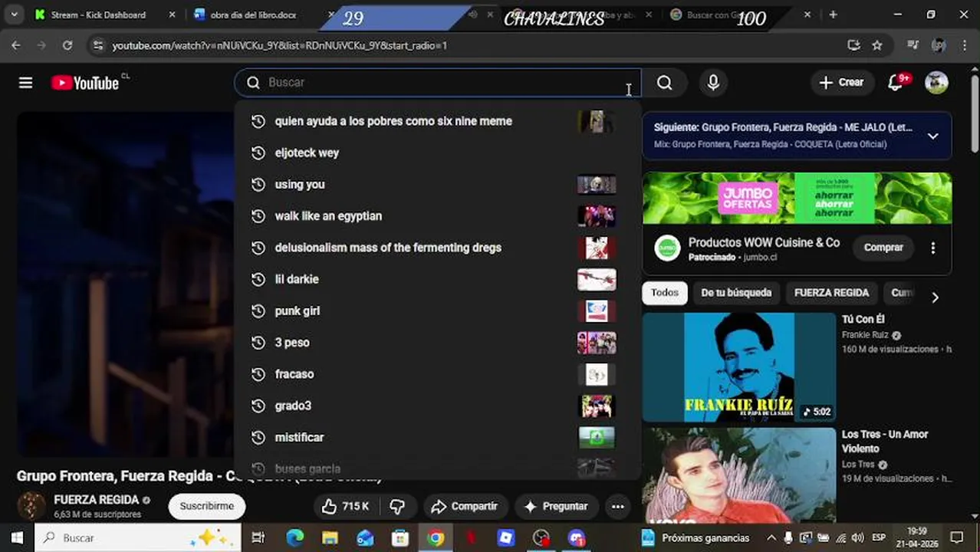This screenshot has width=980, height=552.
Task: Expand the up-next mix playlist panel
Action: click(x=933, y=136)
